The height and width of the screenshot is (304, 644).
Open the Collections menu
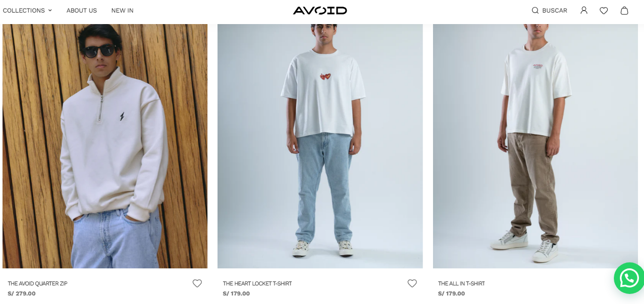pyautogui.click(x=24, y=11)
